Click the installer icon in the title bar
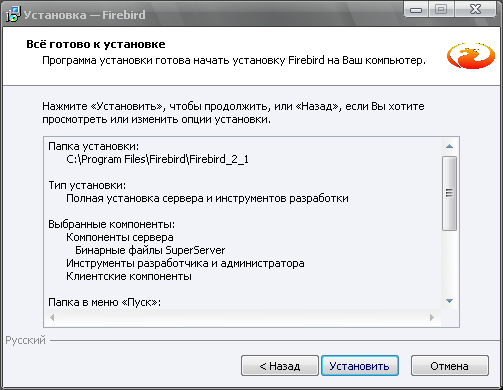Screen dimensions: 503x390 13,14
